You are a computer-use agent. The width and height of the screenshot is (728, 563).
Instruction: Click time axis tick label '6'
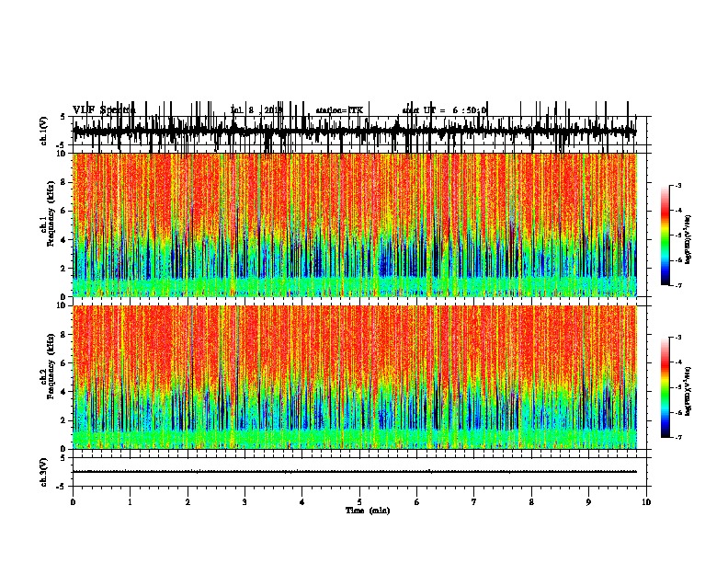(x=417, y=502)
